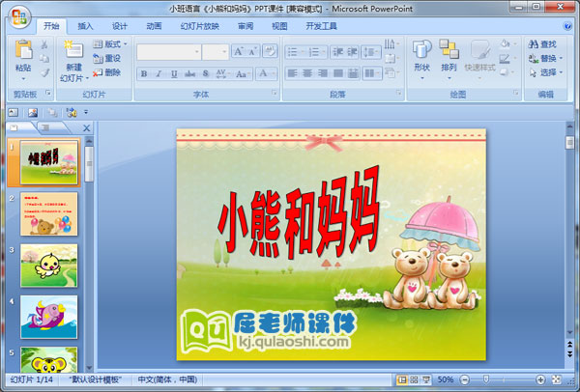Click the Decrease Indent icon
This screenshot has height=392, width=580.
(x=337, y=52)
